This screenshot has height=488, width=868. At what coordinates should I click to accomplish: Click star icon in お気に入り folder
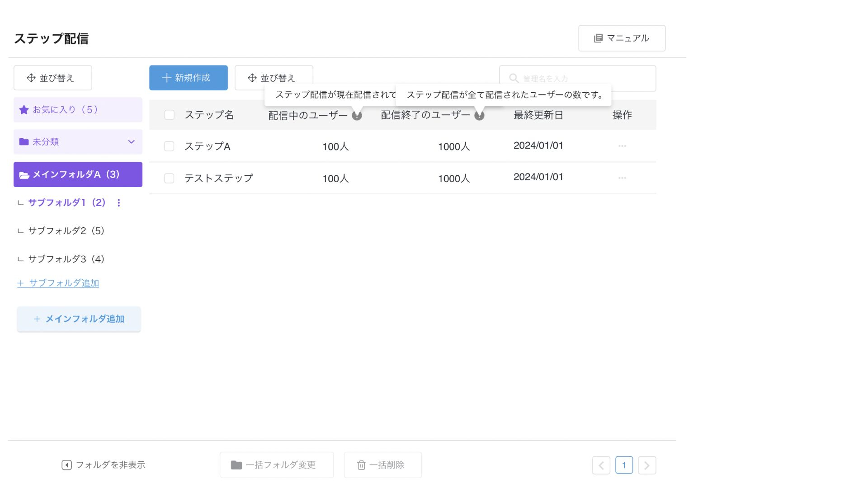pos(24,110)
